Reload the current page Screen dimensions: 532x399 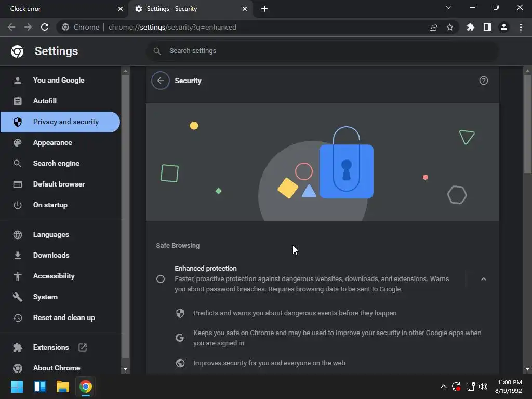click(x=45, y=27)
